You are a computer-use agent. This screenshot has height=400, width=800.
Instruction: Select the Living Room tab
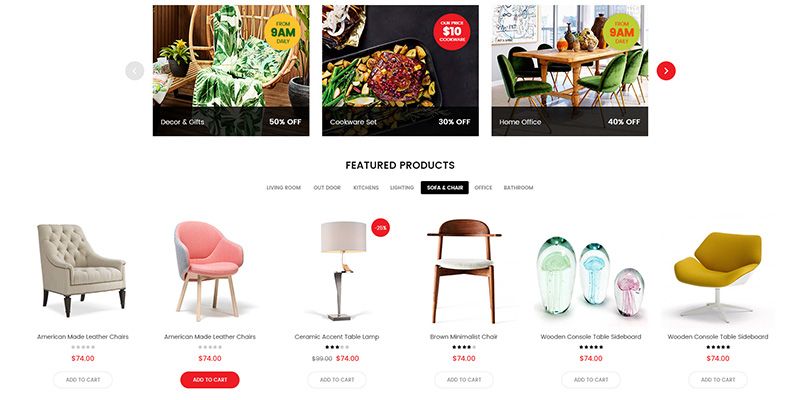(284, 188)
